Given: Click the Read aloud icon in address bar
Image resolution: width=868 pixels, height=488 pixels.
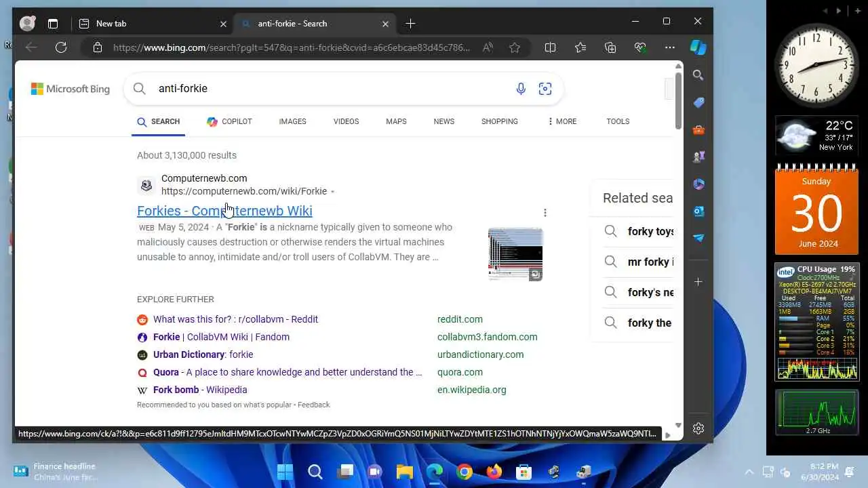Looking at the screenshot, I should click(x=488, y=47).
